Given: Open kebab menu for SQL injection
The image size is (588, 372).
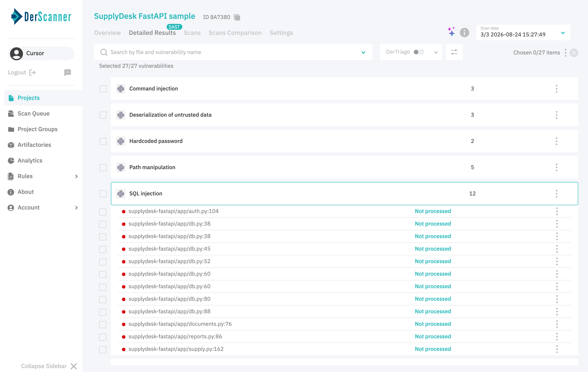Looking at the screenshot, I should tap(556, 194).
